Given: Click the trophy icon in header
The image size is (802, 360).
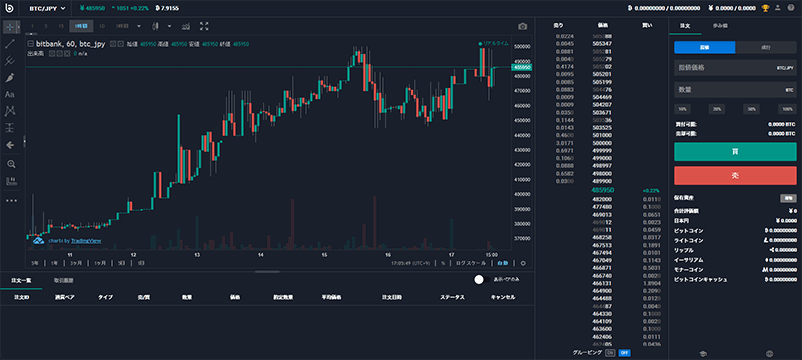Looking at the screenshot, I should (766, 8).
